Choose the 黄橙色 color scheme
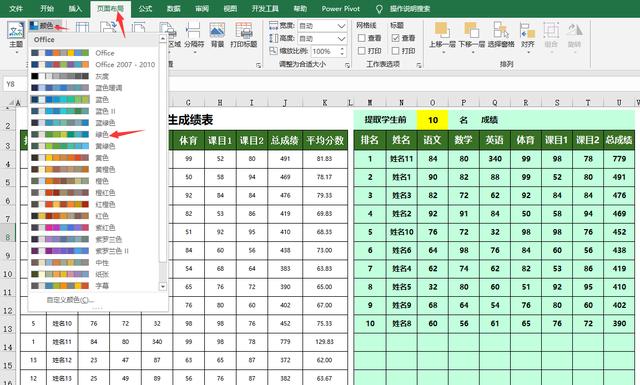Screen dimensions: 640x385 (94, 169)
